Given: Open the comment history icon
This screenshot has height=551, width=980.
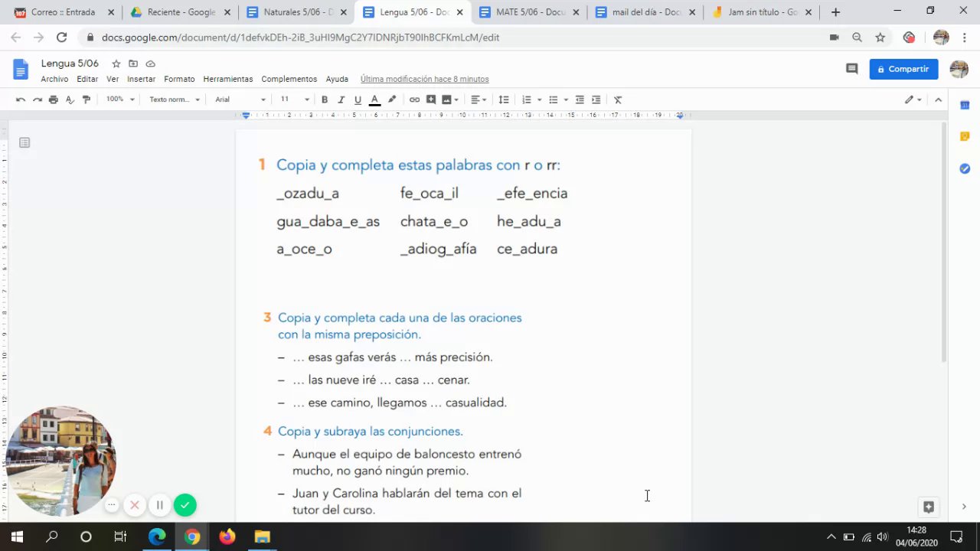Looking at the screenshot, I should pyautogui.click(x=851, y=69).
